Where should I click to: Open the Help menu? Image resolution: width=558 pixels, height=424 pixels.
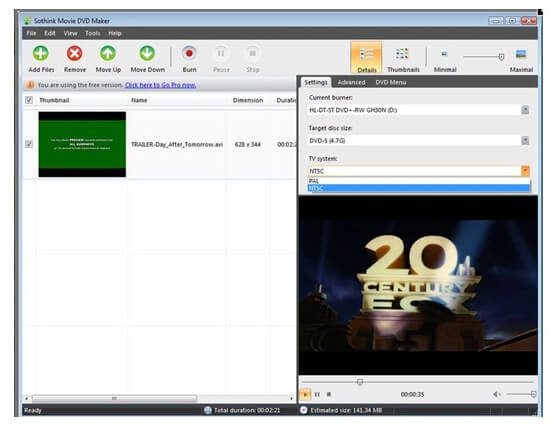click(115, 33)
